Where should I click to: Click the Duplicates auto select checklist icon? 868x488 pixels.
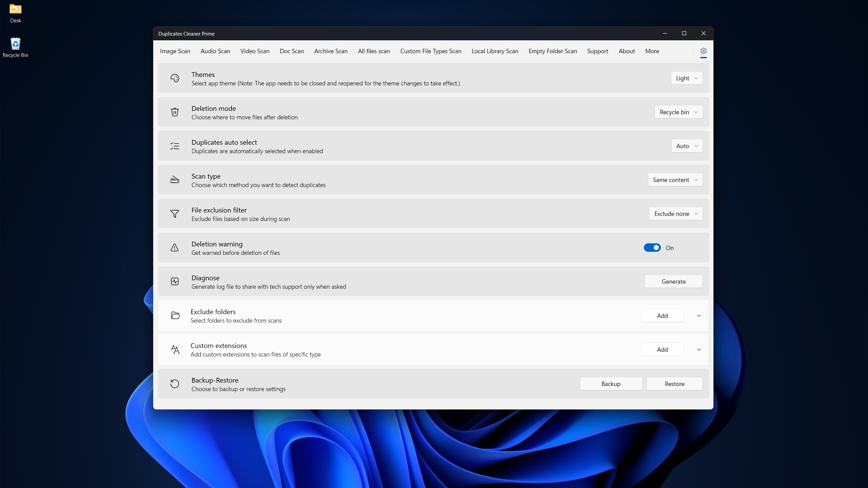tap(175, 146)
